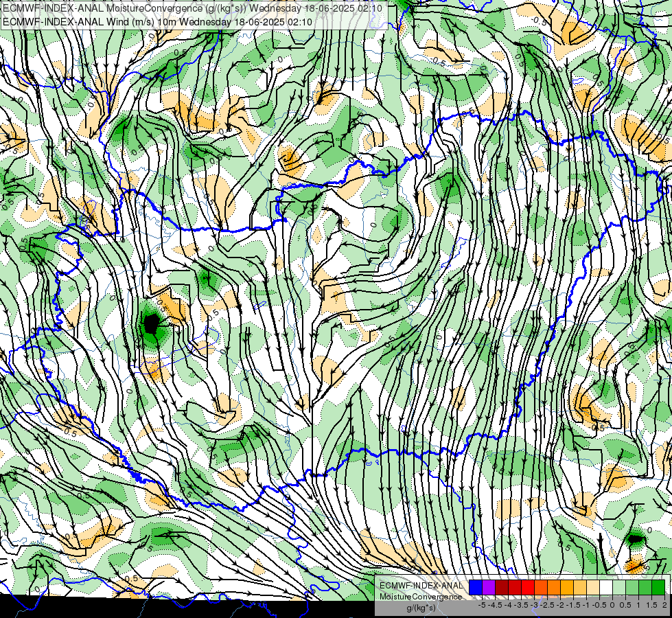The height and width of the screenshot is (618, 672).
Task: Click the pale peach legend swatch
Action: click(593, 587)
